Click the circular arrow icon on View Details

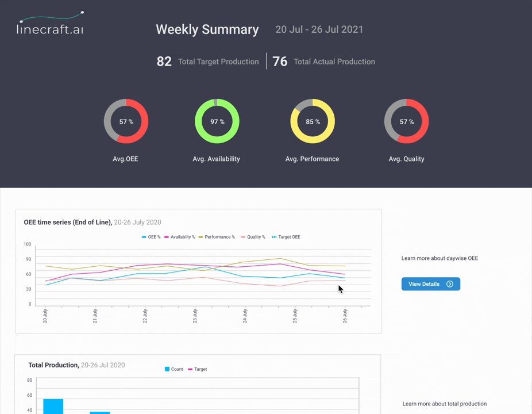[450, 283]
